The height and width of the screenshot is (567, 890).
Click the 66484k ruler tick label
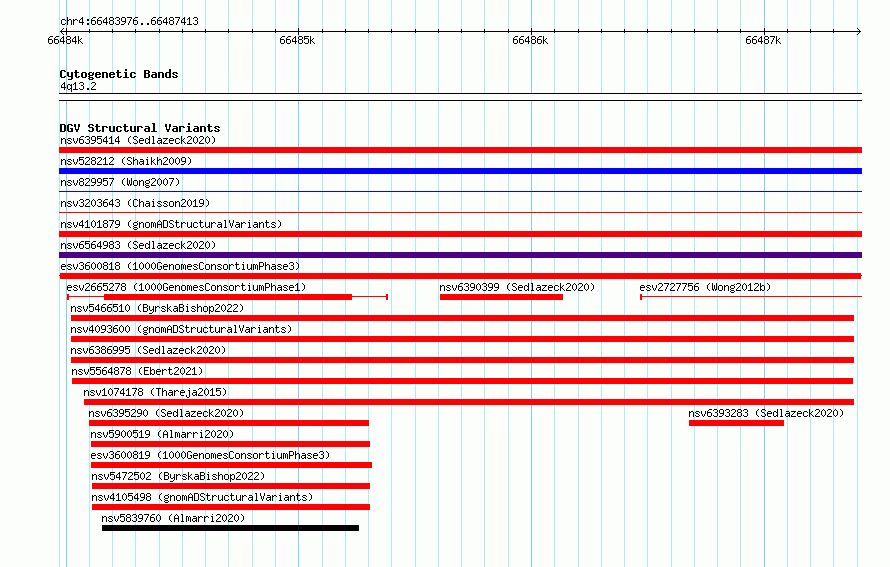(x=65, y=40)
